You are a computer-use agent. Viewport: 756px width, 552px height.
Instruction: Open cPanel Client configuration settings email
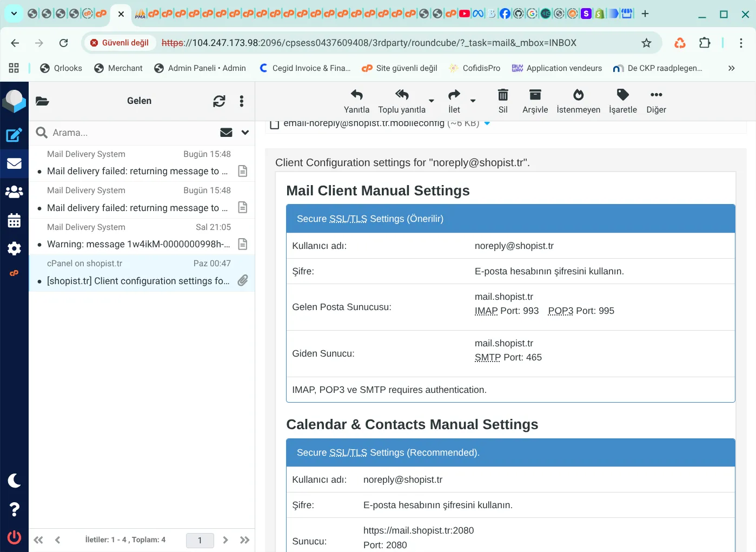click(x=138, y=280)
